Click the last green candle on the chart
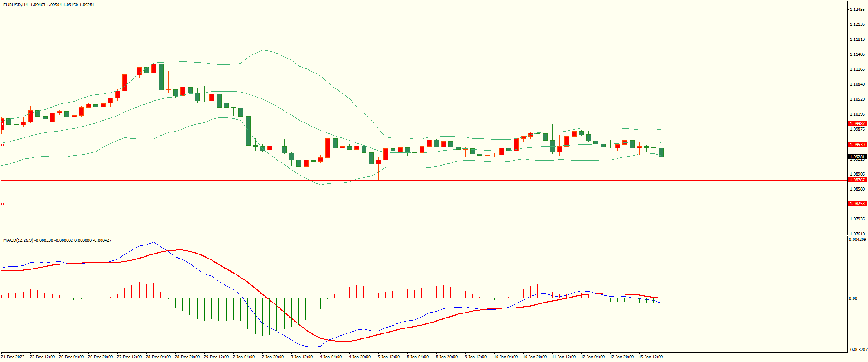 click(x=661, y=152)
